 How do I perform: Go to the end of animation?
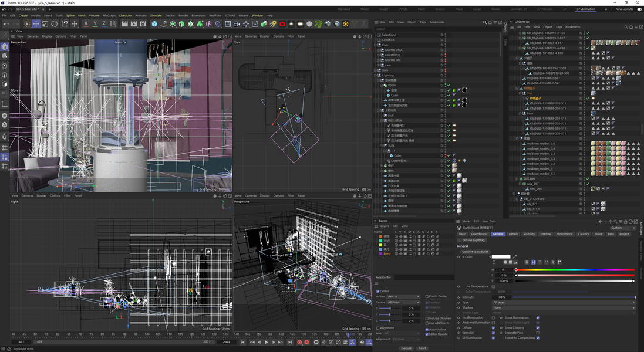tap(290, 342)
